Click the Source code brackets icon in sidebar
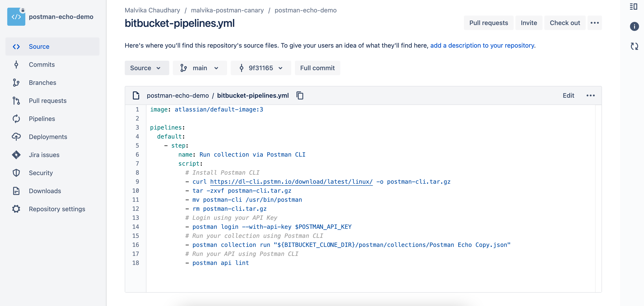Screen dimensions: 644x306 16,47
